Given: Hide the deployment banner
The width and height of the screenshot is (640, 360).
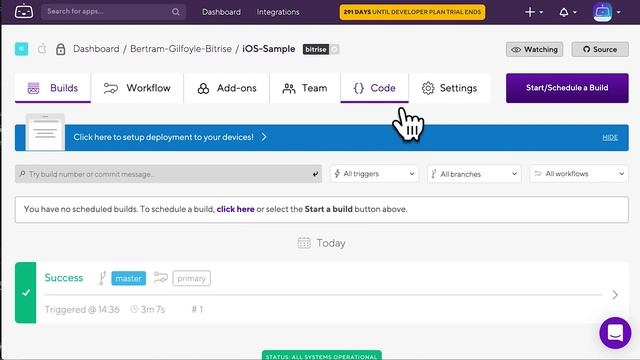Looking at the screenshot, I should click(x=610, y=138).
